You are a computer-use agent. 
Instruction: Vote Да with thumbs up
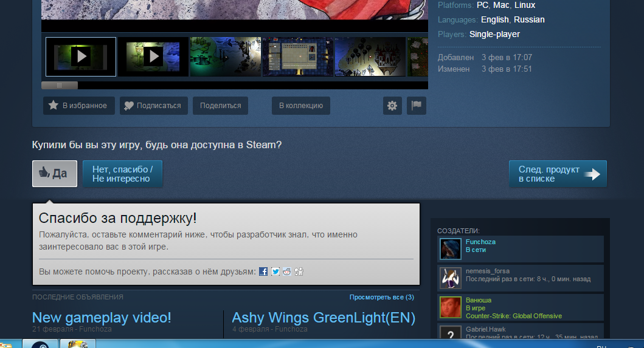coord(55,174)
